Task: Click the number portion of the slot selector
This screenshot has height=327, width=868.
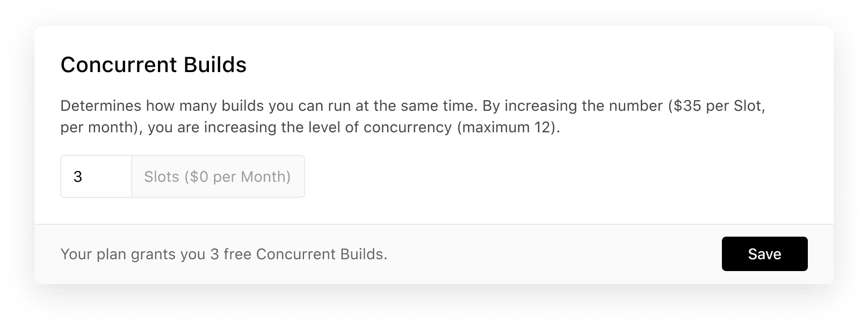Action: point(96,176)
